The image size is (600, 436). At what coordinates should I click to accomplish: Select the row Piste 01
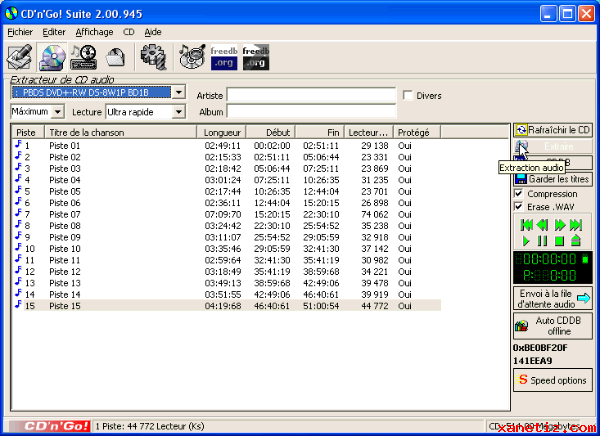[x=227, y=145]
